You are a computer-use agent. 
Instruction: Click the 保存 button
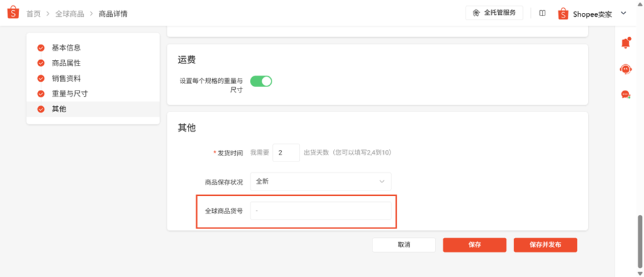pos(474,245)
